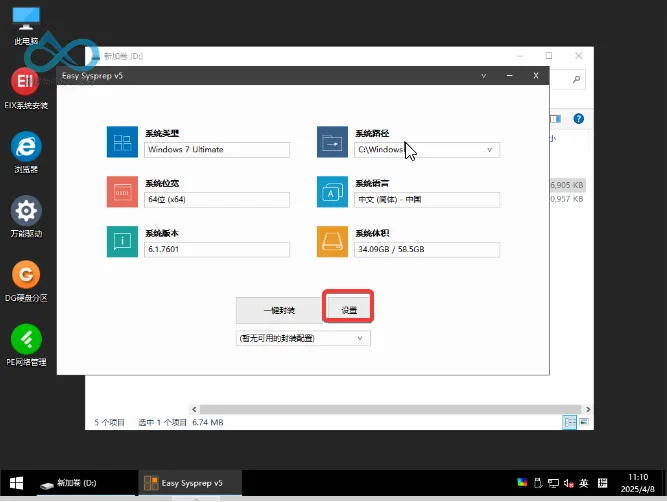Toggle the 英 input language indicator
This screenshot has width=667, height=502.
pyautogui.click(x=584, y=483)
